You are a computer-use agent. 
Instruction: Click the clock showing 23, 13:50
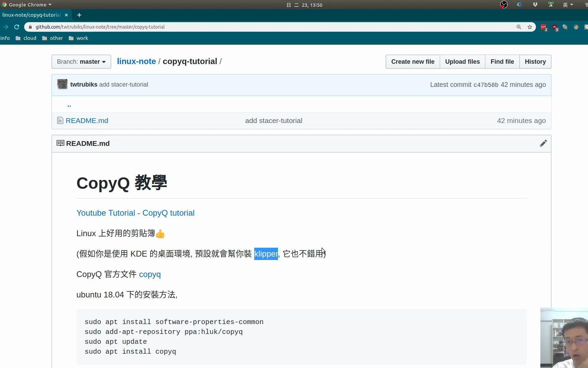(x=305, y=5)
